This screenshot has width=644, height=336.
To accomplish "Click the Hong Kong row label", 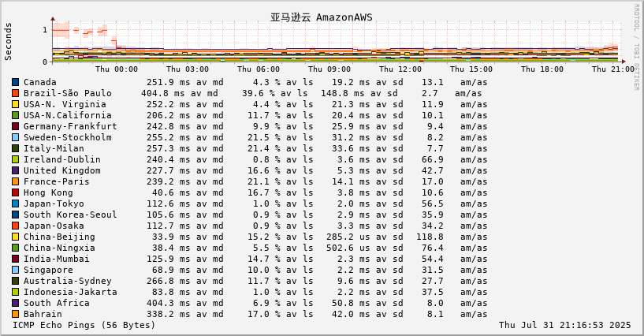I will pos(48,193).
